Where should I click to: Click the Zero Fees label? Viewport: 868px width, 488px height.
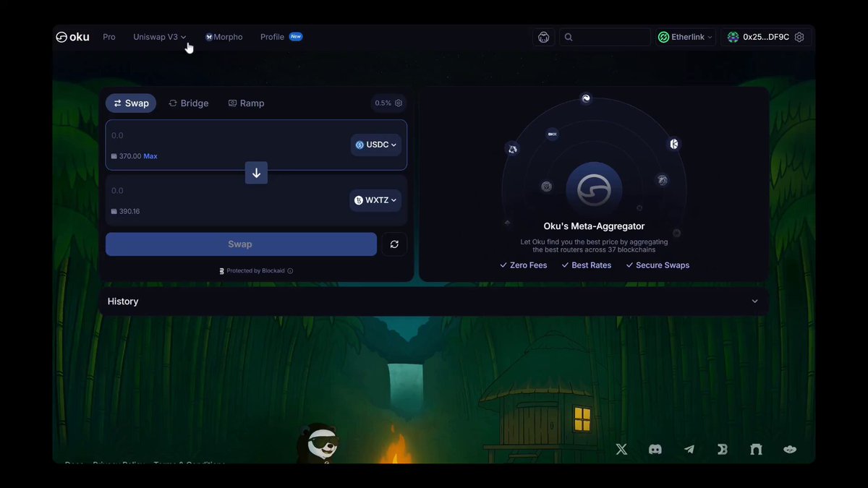point(528,265)
